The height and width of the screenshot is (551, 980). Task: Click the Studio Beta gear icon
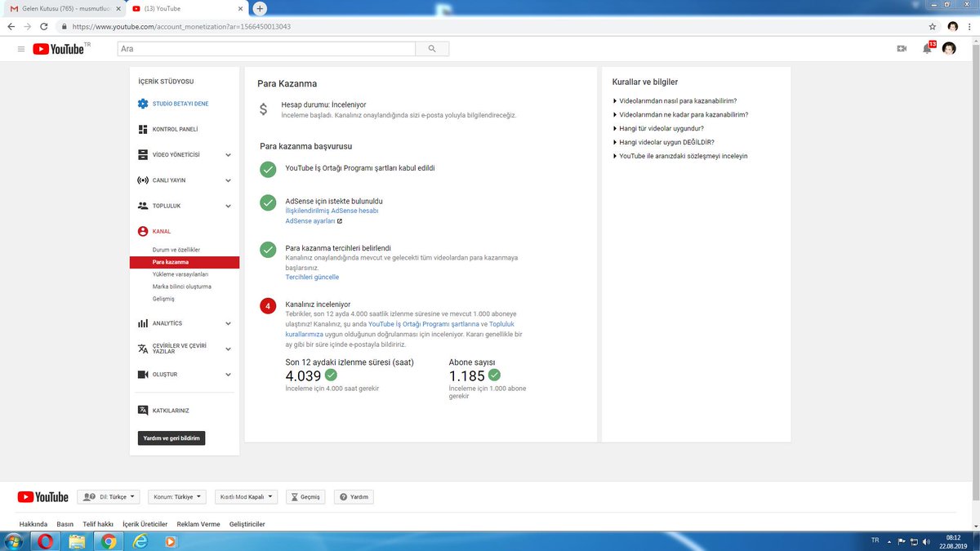pos(143,104)
